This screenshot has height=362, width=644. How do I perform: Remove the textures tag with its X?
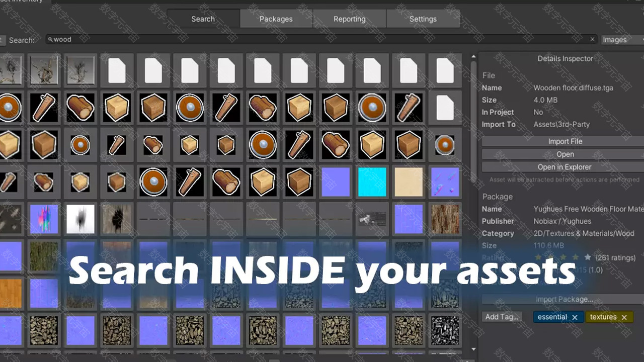(624, 317)
